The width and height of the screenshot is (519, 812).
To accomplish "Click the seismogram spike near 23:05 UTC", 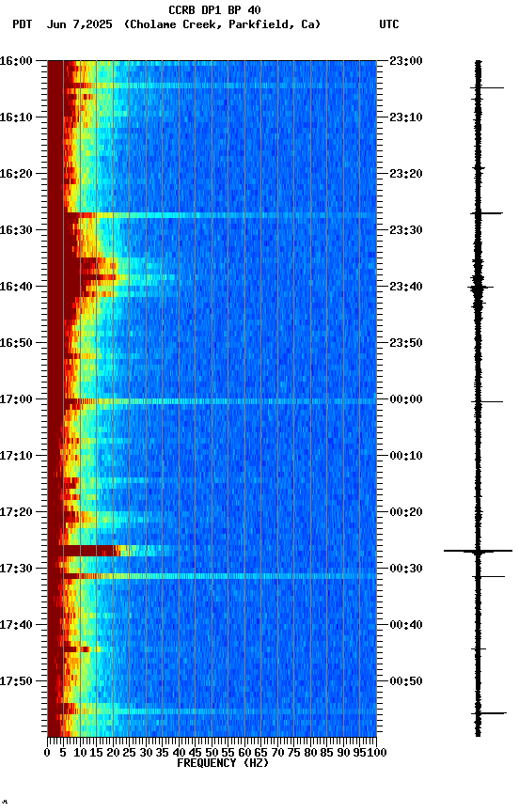I will [x=487, y=88].
